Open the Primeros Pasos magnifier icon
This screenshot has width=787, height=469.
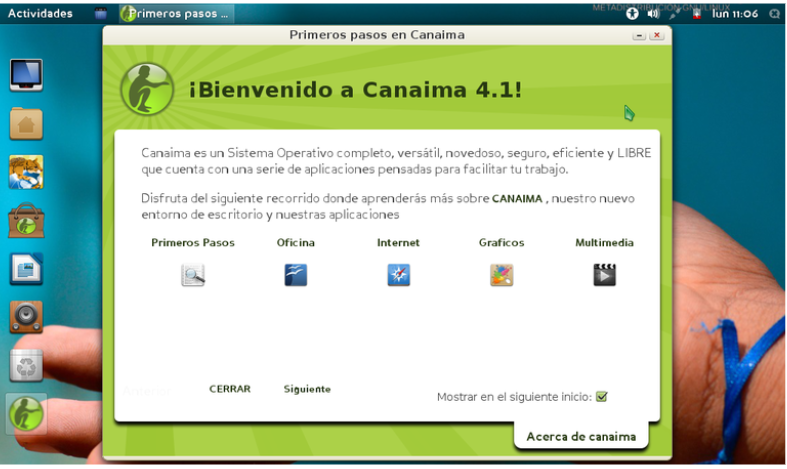click(193, 275)
